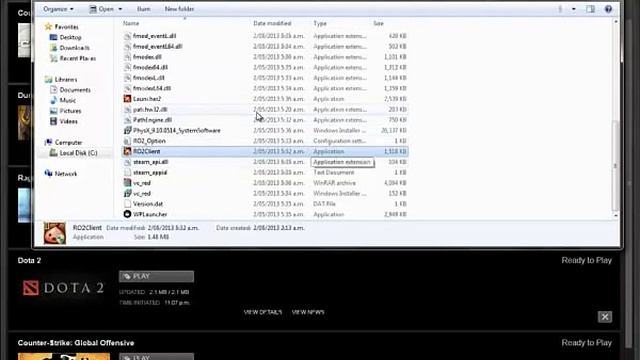Click the large RO2Client icon in details pane

click(55, 233)
